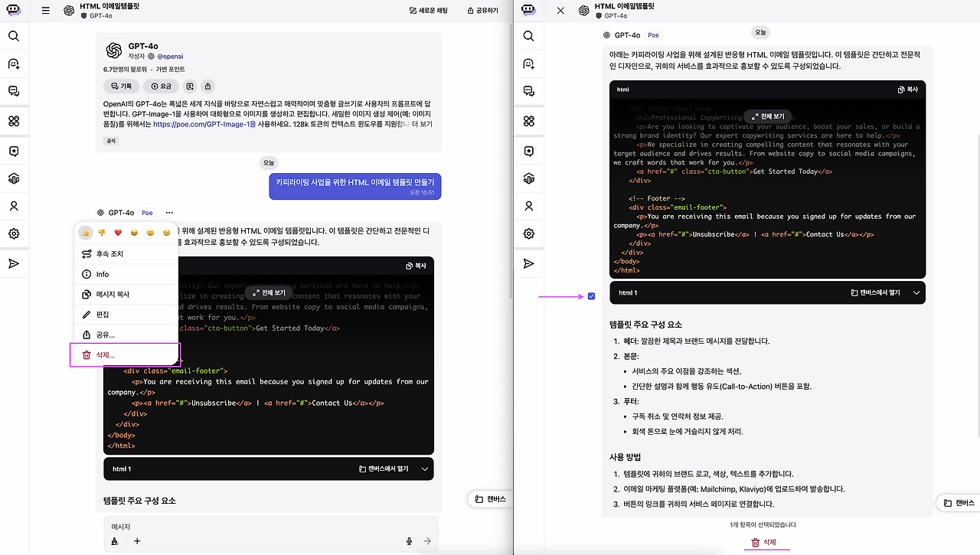Open the hamburger menu in the left header
Viewport: 980px width, 555px height.
click(46, 11)
